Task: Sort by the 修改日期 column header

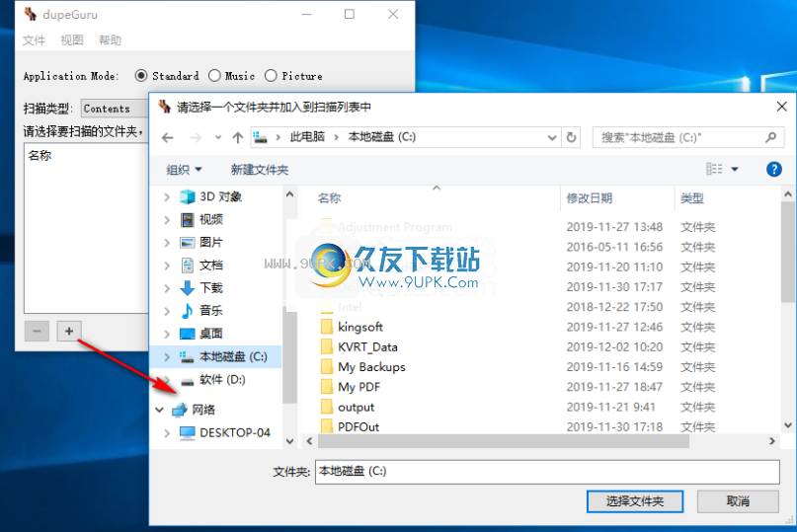Action: point(590,198)
